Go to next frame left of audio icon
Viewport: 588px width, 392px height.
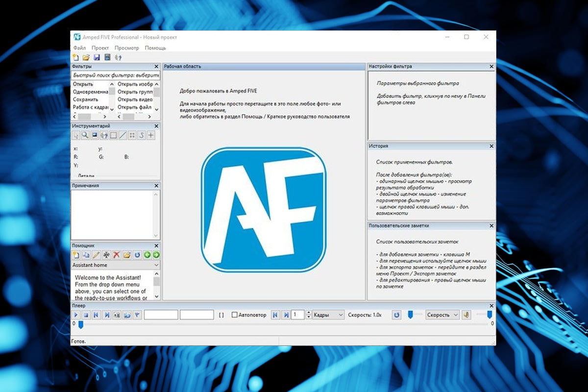[107, 315]
